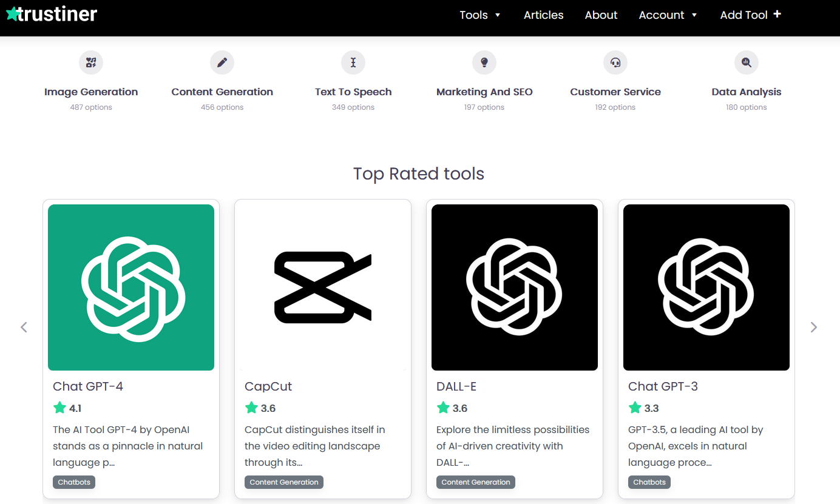Open the Content Generation category link

pyautogui.click(x=222, y=92)
